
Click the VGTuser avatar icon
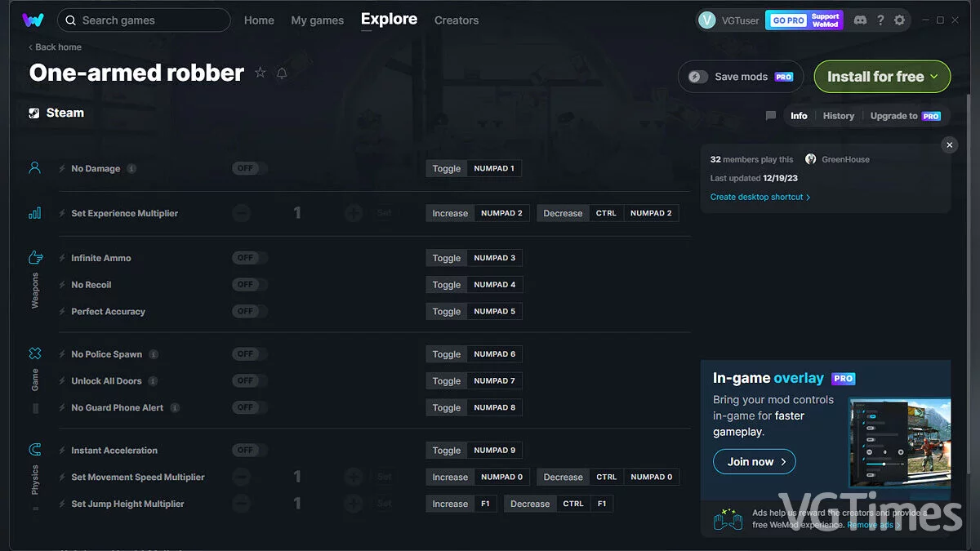pyautogui.click(x=707, y=20)
